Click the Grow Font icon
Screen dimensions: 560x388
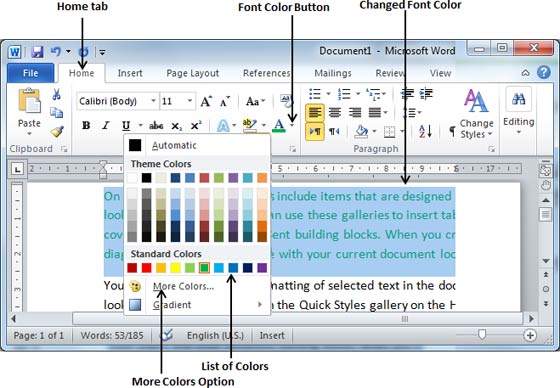(206, 101)
